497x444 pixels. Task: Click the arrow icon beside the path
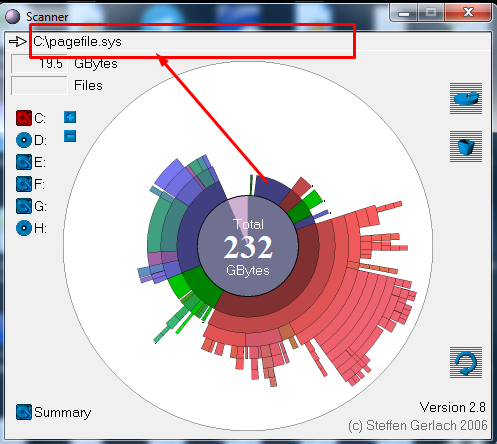[x=18, y=42]
